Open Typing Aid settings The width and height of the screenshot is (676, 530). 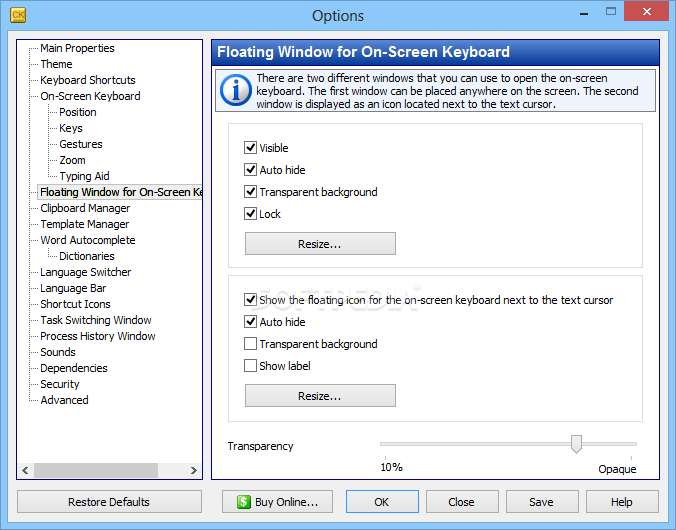click(84, 176)
